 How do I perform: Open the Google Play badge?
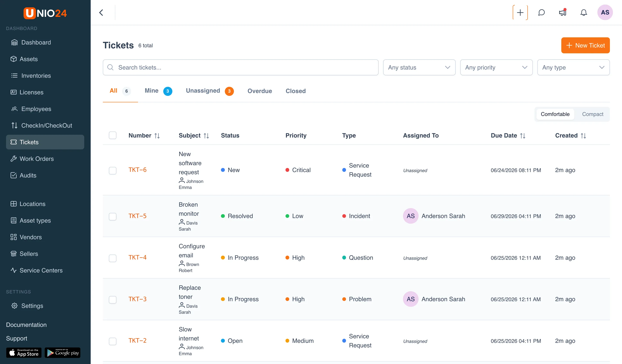62,353
